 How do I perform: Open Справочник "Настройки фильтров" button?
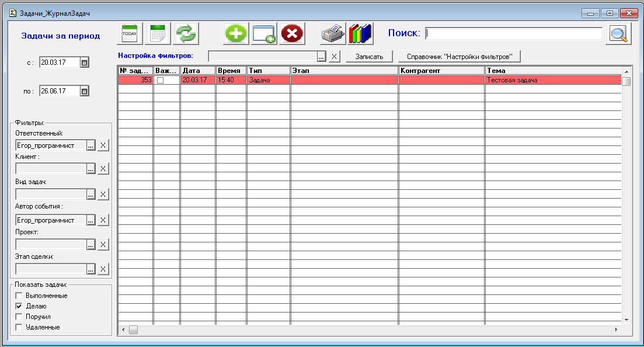[459, 57]
